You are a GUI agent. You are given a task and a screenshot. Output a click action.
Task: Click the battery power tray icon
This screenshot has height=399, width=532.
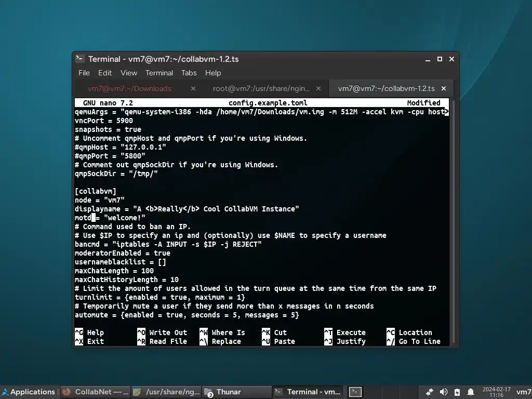click(457, 392)
